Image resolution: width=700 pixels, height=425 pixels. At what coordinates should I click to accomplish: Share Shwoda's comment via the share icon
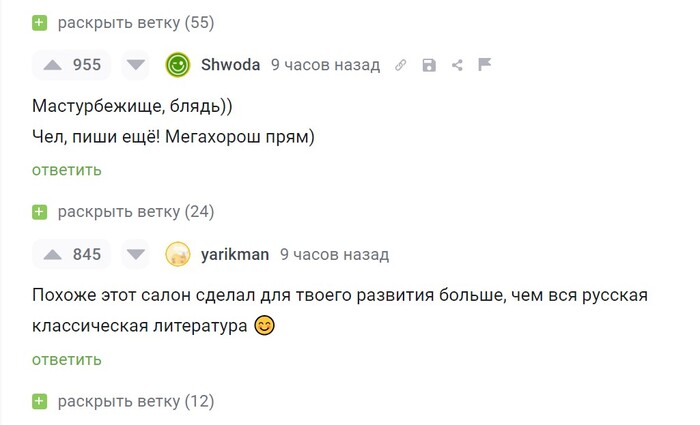[x=457, y=65]
